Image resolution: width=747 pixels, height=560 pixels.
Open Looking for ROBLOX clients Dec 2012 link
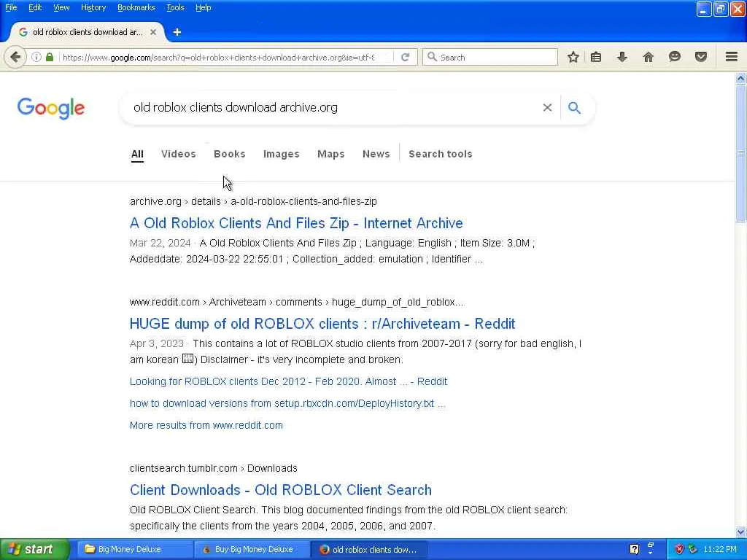tap(288, 381)
